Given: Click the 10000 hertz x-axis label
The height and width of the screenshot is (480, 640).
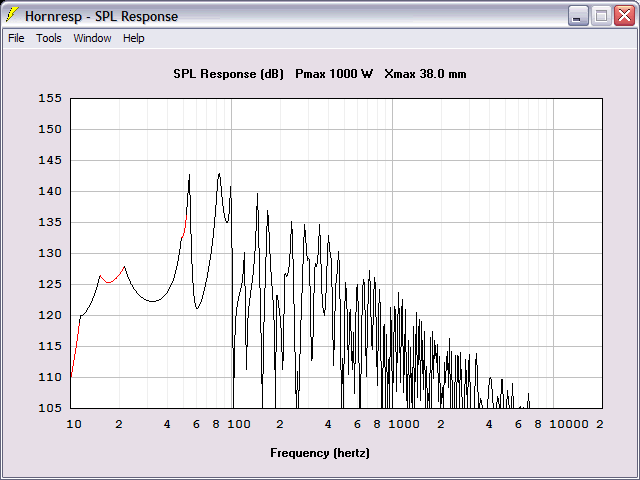Looking at the screenshot, I should 569,424.
